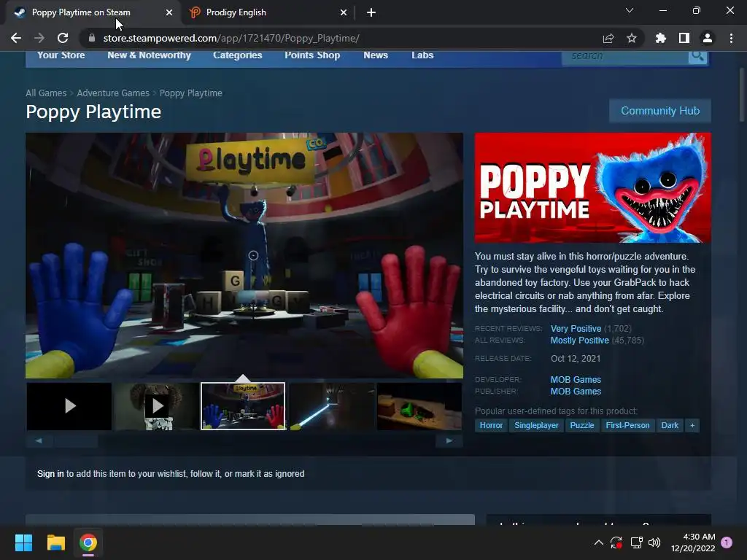Click the left arrow of thumbnail strip

click(x=39, y=440)
